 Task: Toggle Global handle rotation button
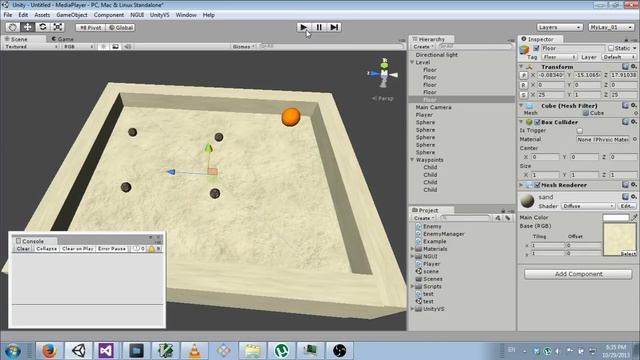point(121,27)
